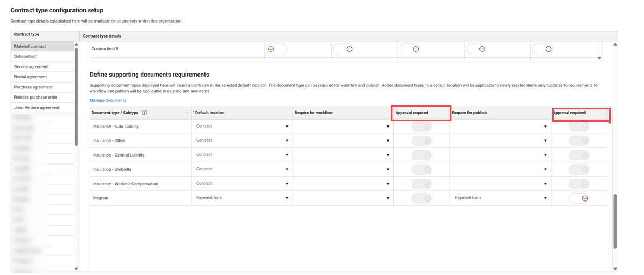Click the up arrow of the right-hand details scrollbar
The image size is (644, 275).
point(615,44)
